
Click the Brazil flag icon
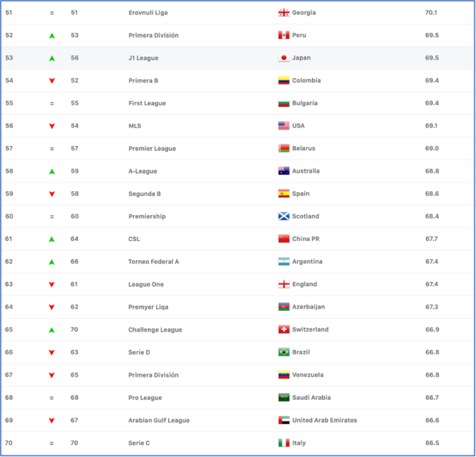[x=284, y=353]
